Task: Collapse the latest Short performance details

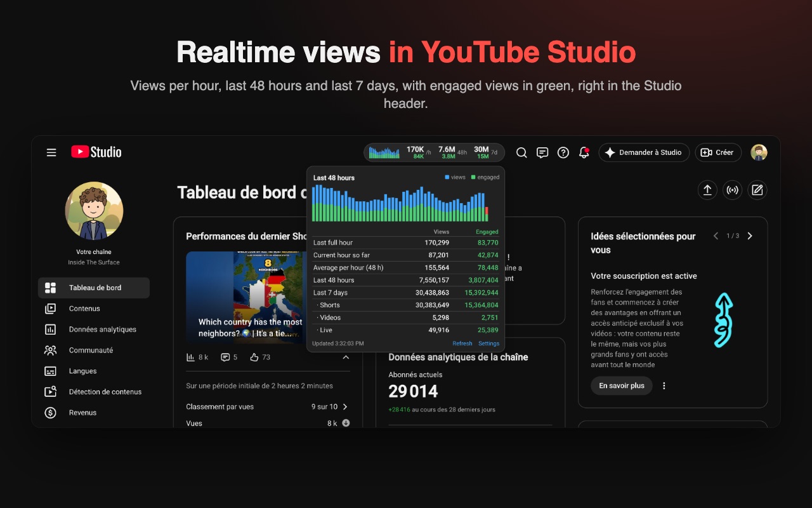Action: [346, 358]
